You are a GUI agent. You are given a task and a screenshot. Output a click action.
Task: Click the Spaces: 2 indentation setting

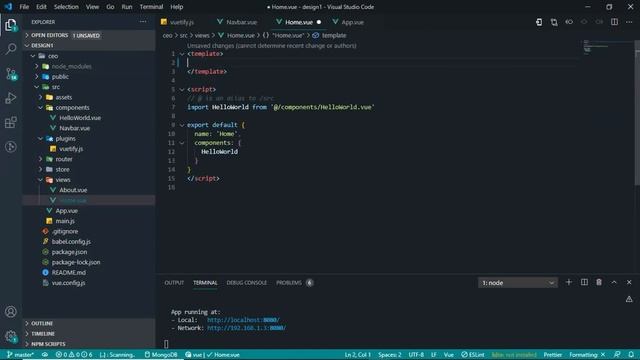(389, 355)
